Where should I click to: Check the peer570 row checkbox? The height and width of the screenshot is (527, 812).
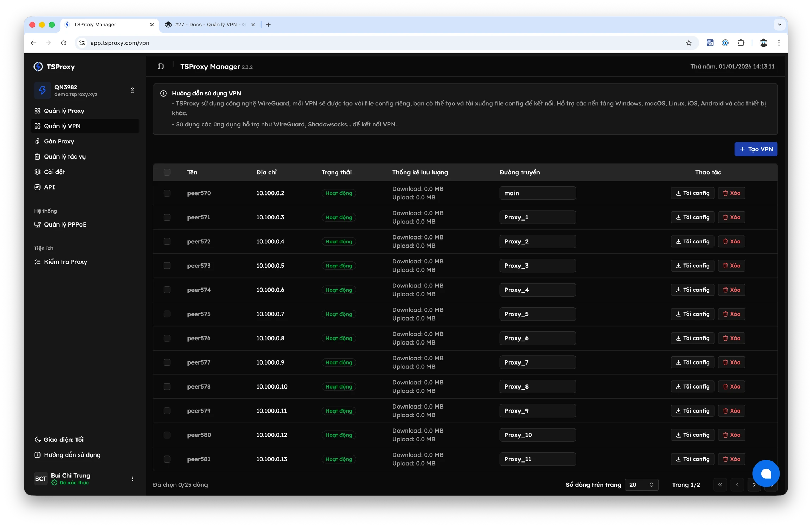tap(167, 193)
